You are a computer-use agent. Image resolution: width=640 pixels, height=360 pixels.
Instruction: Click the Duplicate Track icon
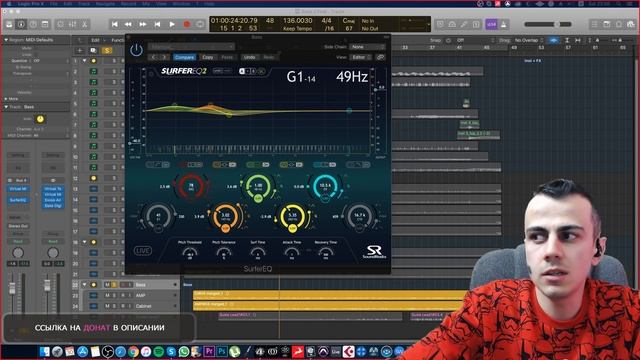(x=93, y=50)
